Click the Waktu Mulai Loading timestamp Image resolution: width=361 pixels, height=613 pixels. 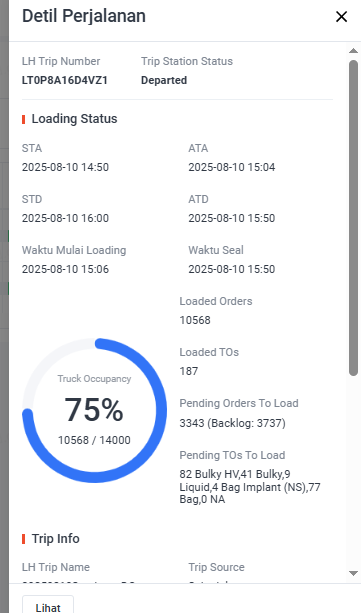point(65,269)
